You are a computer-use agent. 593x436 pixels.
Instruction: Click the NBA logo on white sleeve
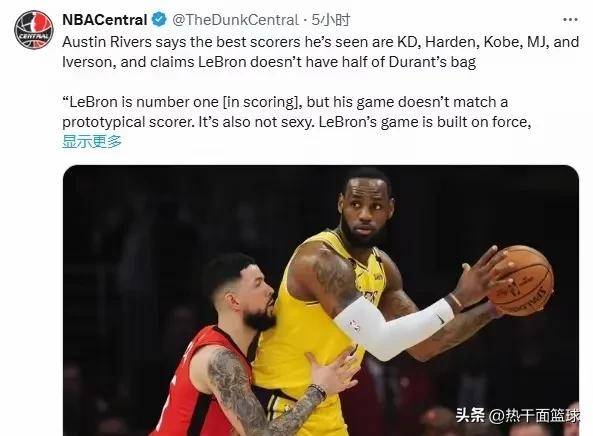[x=354, y=326]
